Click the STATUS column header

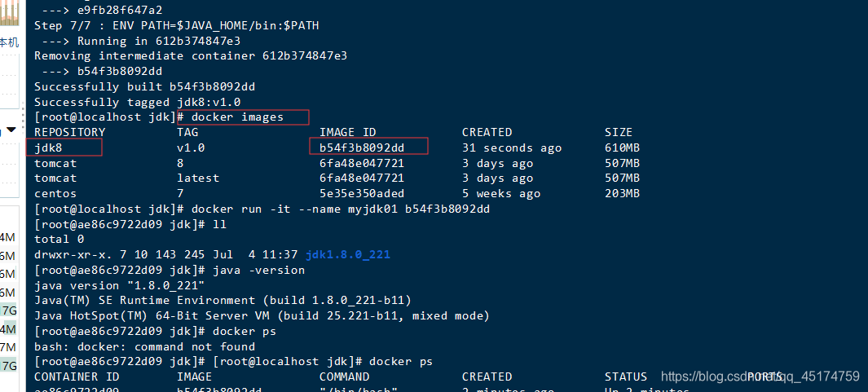pos(626,377)
